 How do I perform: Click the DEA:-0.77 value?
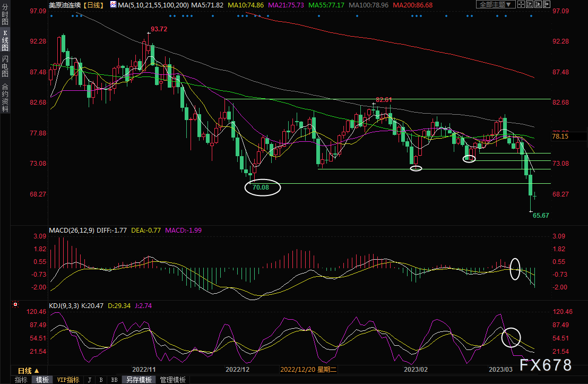pyautogui.click(x=146, y=230)
